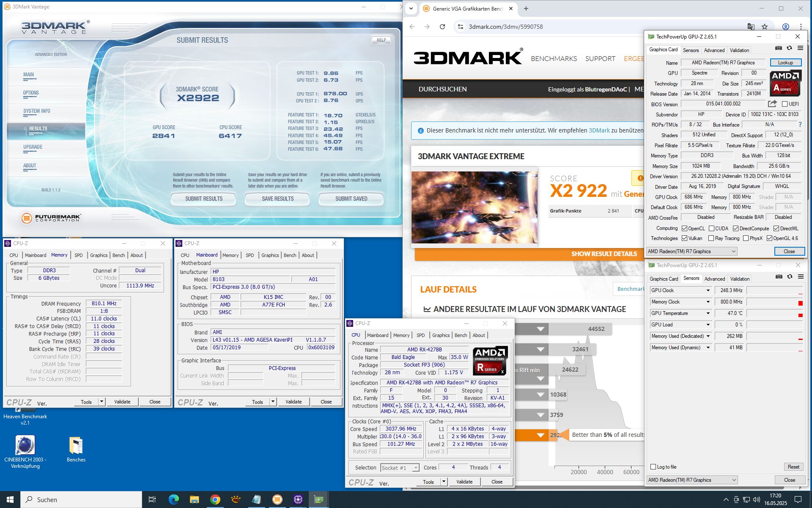812x508 pixels.
Task: Select OPTIONS in the 3DMark Vantage sidebar
Action: point(31,93)
